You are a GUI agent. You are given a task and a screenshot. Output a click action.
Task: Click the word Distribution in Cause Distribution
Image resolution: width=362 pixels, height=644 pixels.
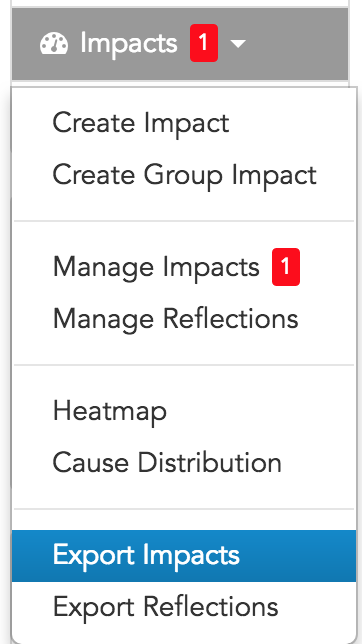[x=209, y=462]
